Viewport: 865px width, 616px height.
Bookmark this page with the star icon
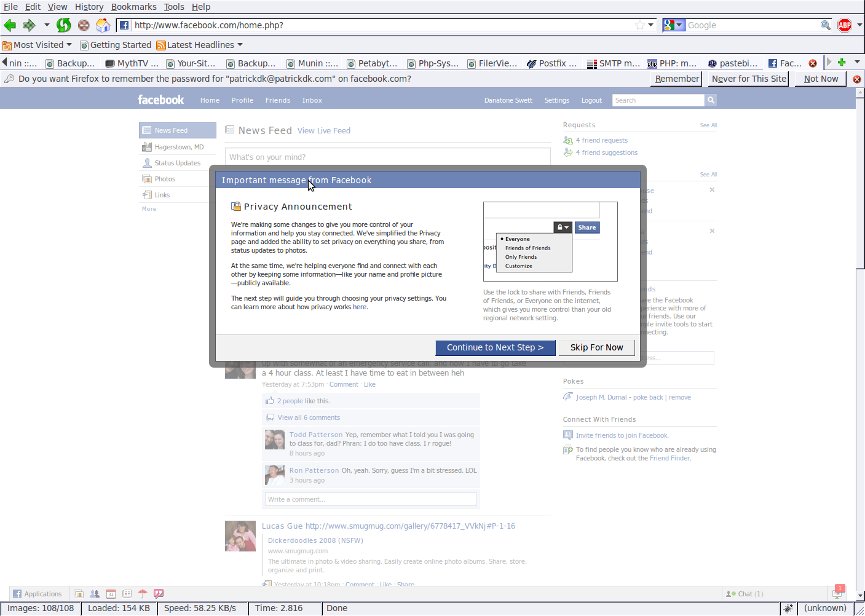(x=640, y=25)
